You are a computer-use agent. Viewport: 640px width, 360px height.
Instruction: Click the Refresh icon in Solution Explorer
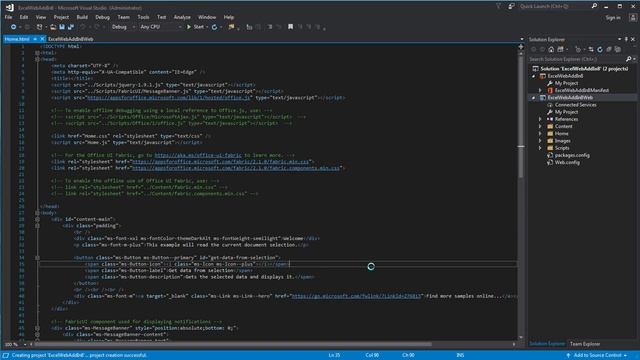[x=600, y=49]
